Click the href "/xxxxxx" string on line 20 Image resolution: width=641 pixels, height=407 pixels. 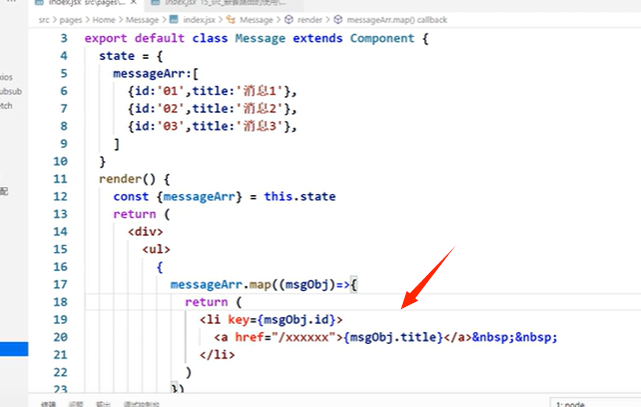(303, 337)
